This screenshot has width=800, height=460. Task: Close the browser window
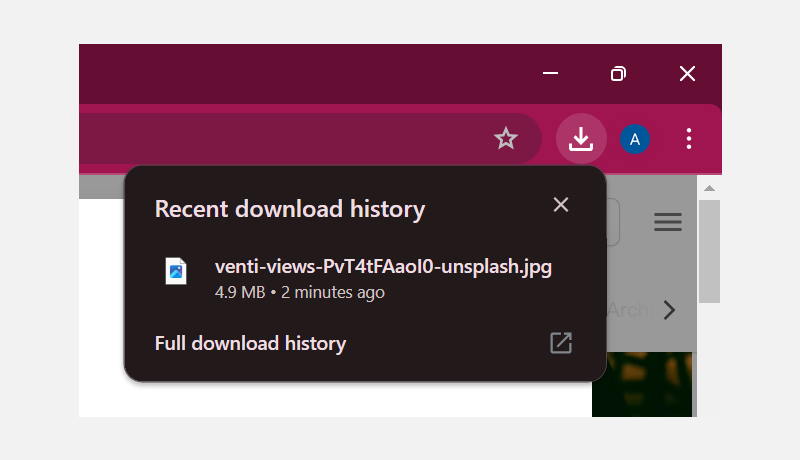pyautogui.click(x=687, y=73)
